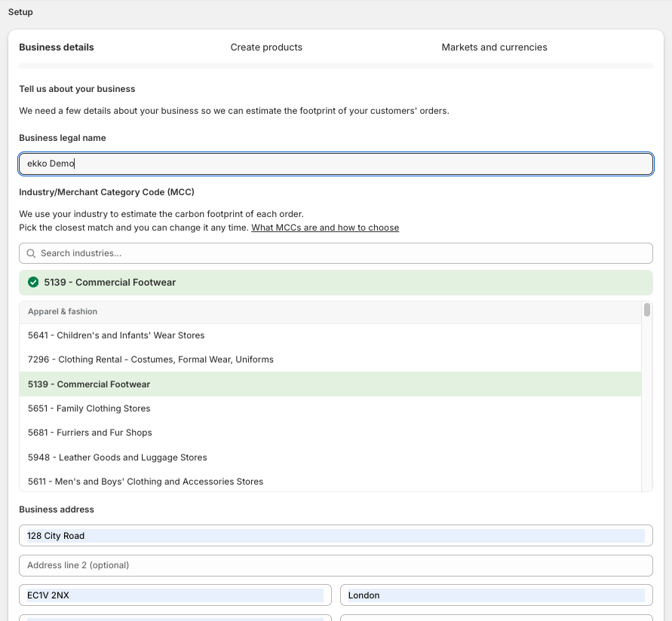Open the Business details step
Image resolution: width=672 pixels, height=621 pixels.
(x=56, y=47)
